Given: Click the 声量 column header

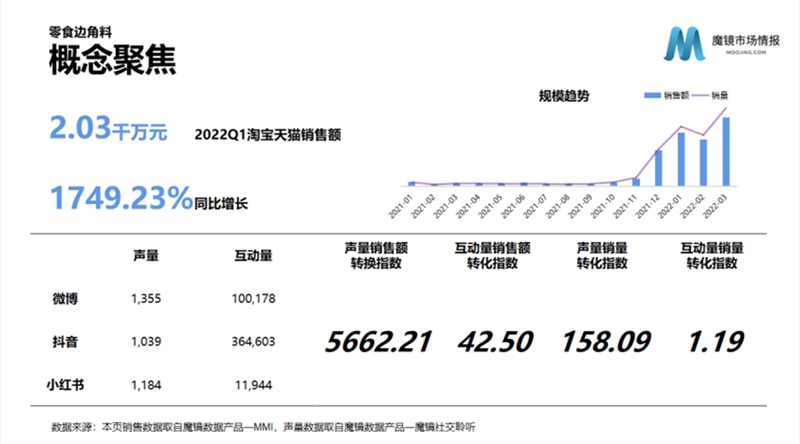Looking at the screenshot, I should 146,255.
